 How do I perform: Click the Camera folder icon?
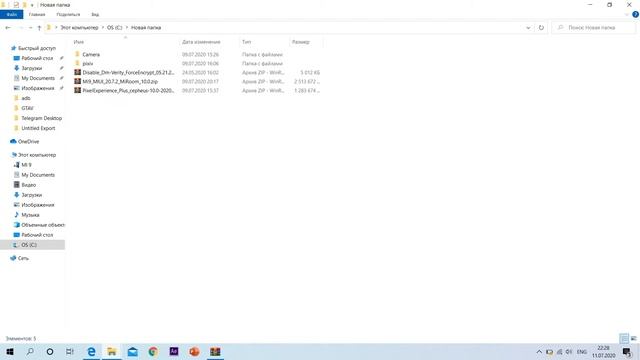(x=78, y=54)
